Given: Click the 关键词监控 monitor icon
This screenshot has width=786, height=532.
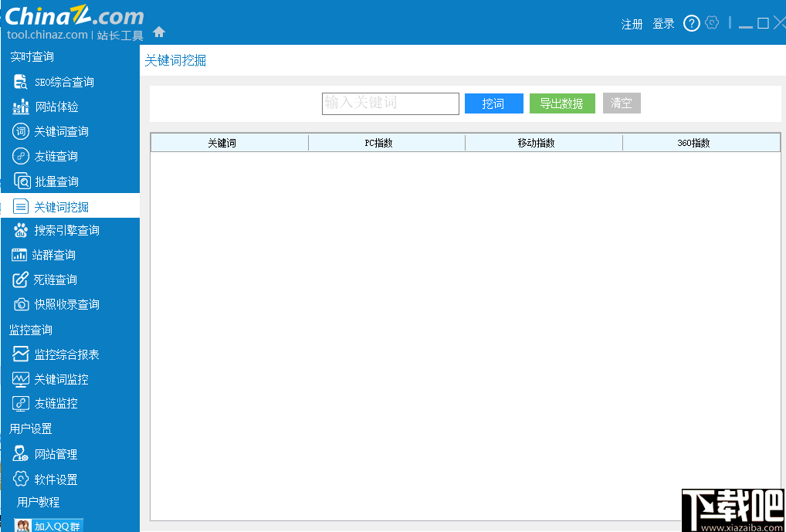Looking at the screenshot, I should (21, 379).
